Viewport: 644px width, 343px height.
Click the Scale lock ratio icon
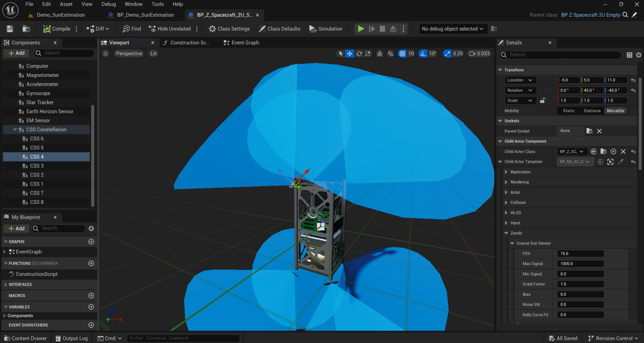(x=543, y=101)
